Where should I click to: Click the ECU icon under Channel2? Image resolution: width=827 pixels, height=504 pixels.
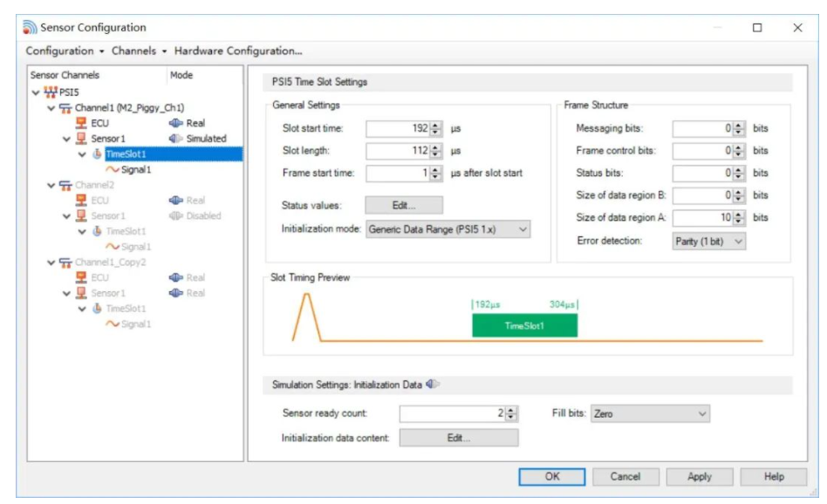(x=81, y=201)
